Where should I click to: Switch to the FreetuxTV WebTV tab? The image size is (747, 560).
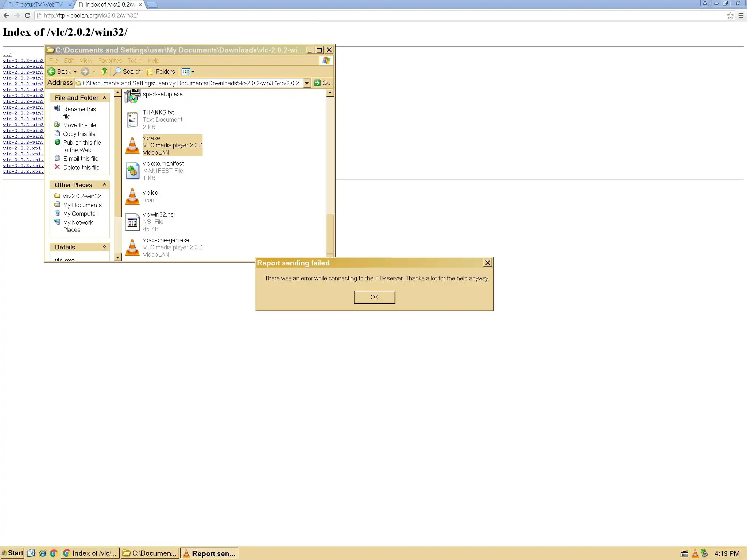point(39,5)
